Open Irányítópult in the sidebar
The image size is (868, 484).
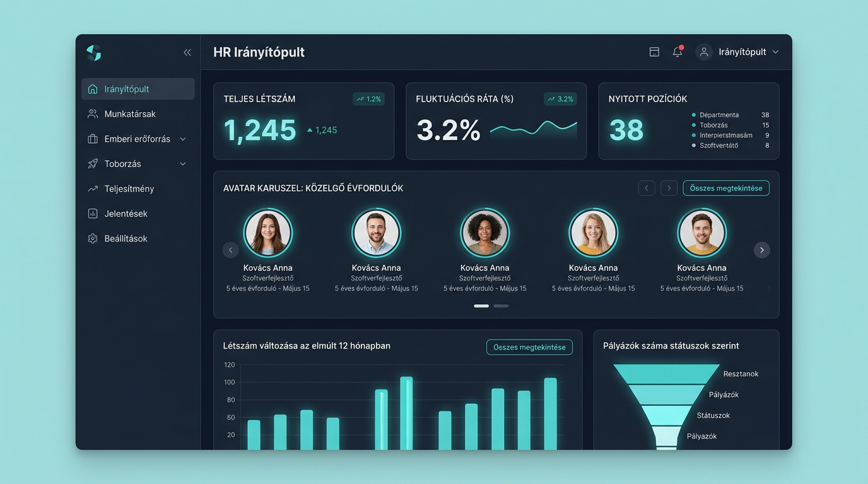point(138,89)
